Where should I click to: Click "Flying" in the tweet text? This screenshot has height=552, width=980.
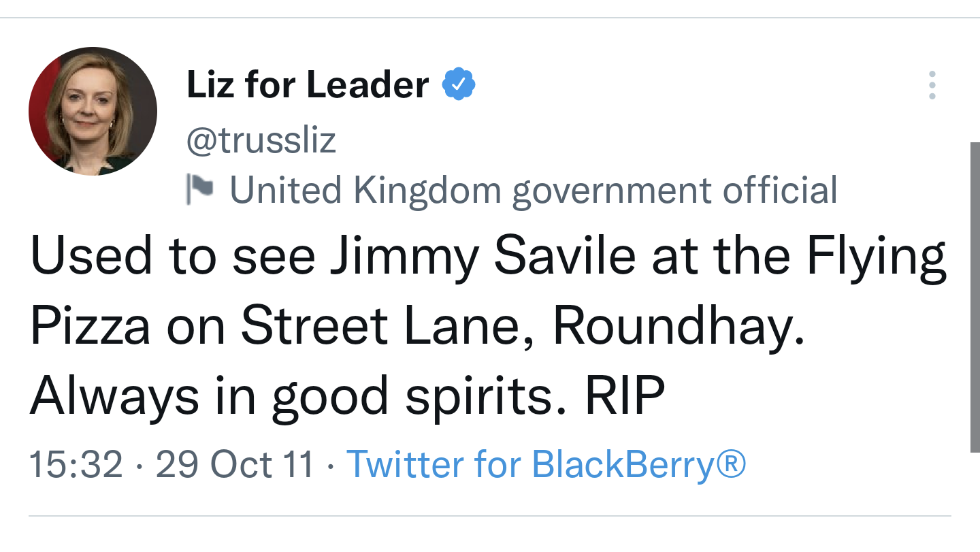coord(877,255)
